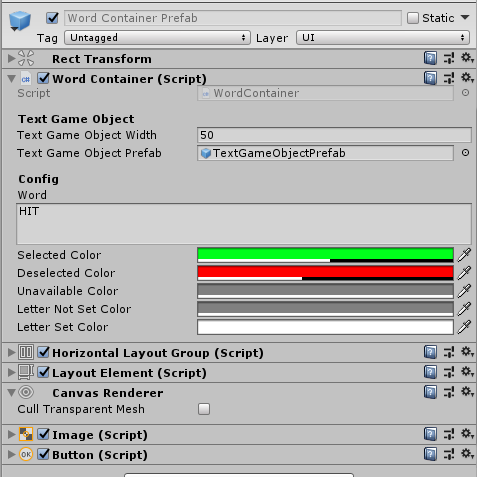
Task: Click the TextGameObjectPrefab reference field
Action: (x=325, y=153)
